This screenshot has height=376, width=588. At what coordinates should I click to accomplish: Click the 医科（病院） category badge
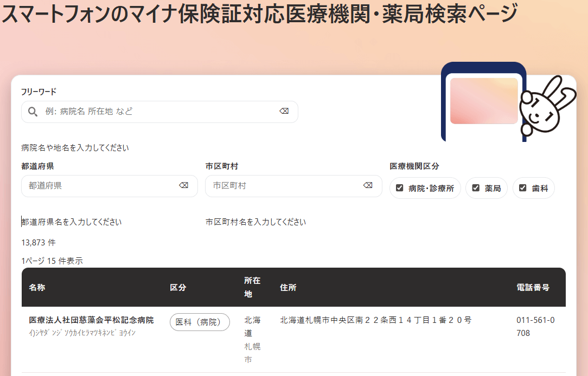[200, 322]
